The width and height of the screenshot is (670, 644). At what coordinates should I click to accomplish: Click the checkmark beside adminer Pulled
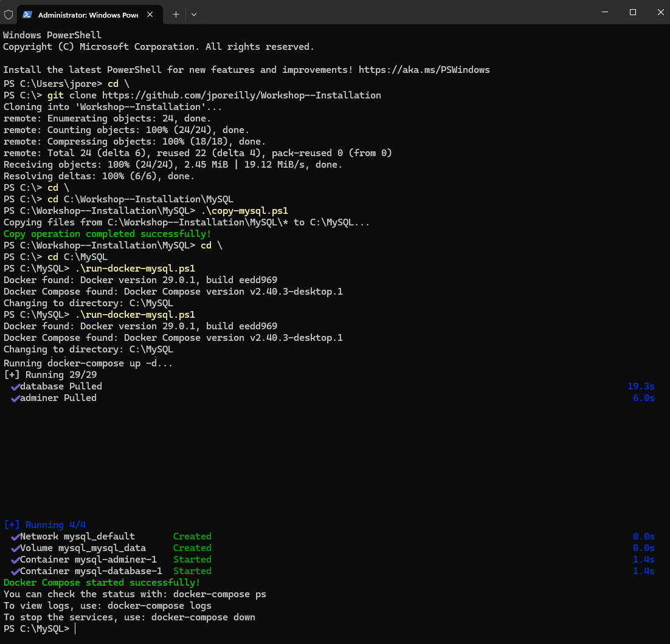pyautogui.click(x=15, y=398)
